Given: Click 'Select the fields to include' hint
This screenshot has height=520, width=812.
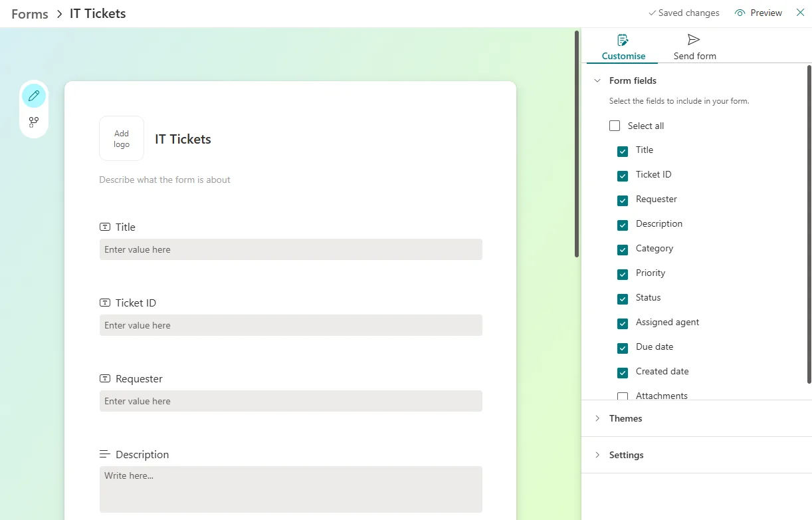Looking at the screenshot, I should tap(679, 101).
